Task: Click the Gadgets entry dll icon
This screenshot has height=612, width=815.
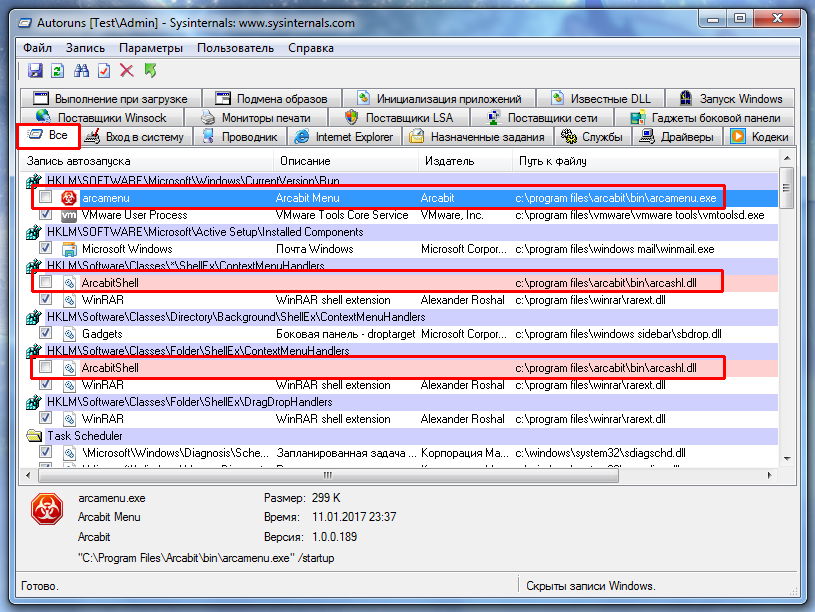Action: coord(69,334)
